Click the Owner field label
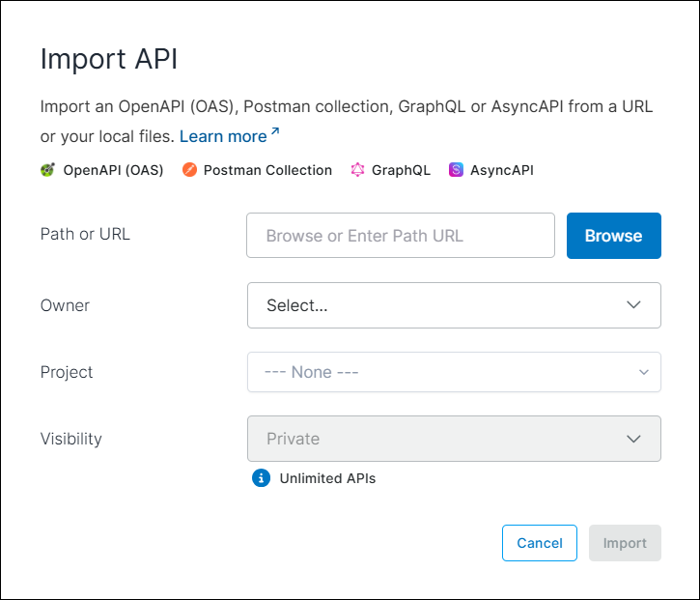 66,305
